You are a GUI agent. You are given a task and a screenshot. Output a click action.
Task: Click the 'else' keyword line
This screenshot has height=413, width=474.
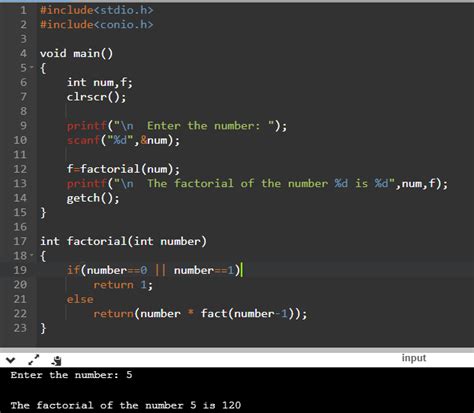coord(80,299)
